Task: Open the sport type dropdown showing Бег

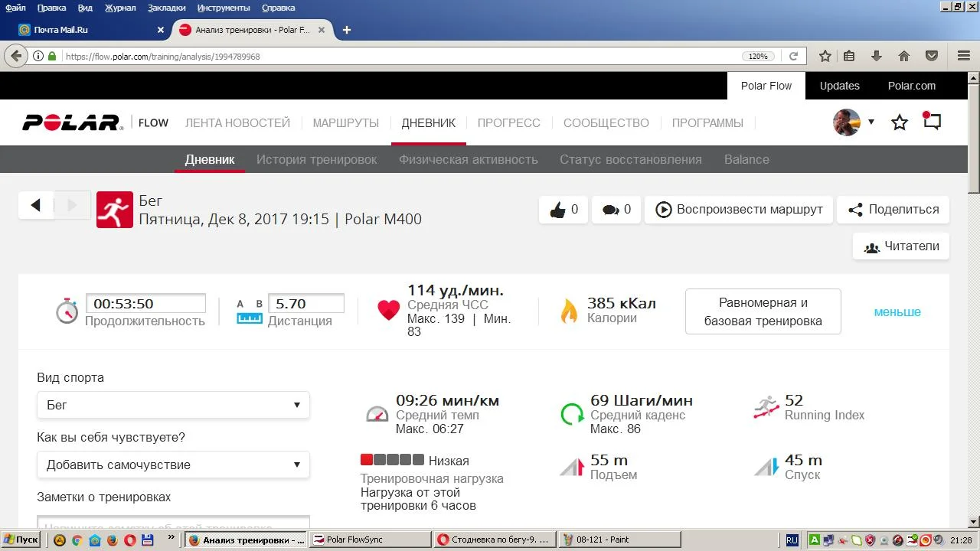Action: point(173,405)
